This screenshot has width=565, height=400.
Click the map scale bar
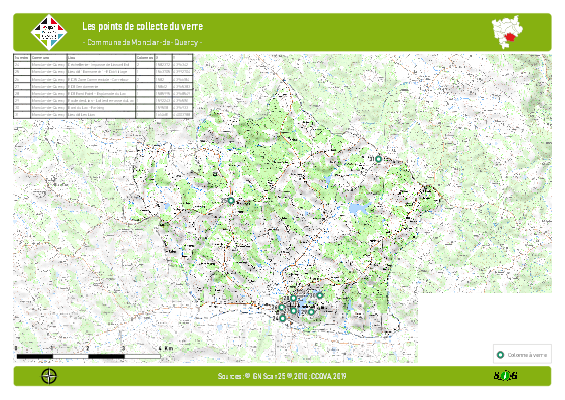(89, 356)
